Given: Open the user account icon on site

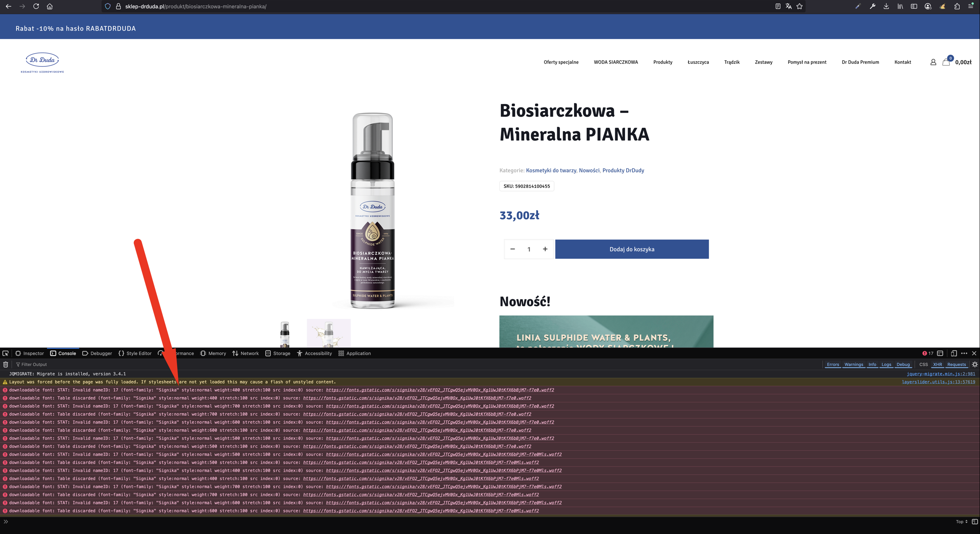Looking at the screenshot, I should [933, 62].
